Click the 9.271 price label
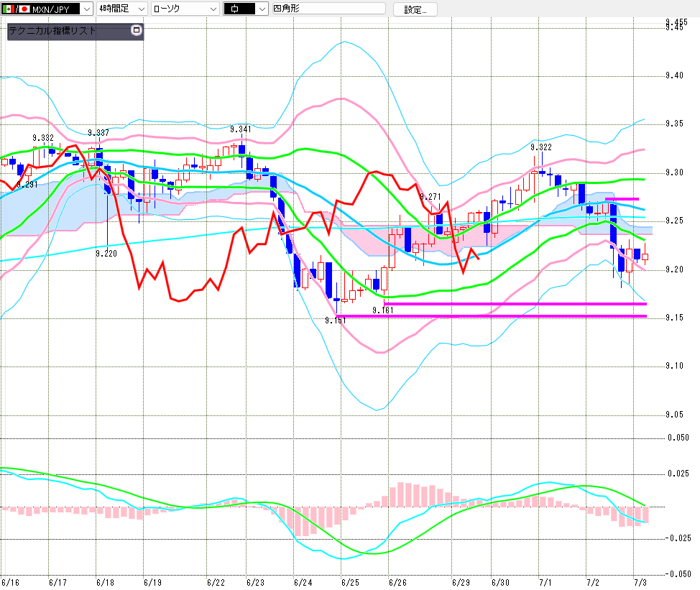 pyautogui.click(x=430, y=197)
